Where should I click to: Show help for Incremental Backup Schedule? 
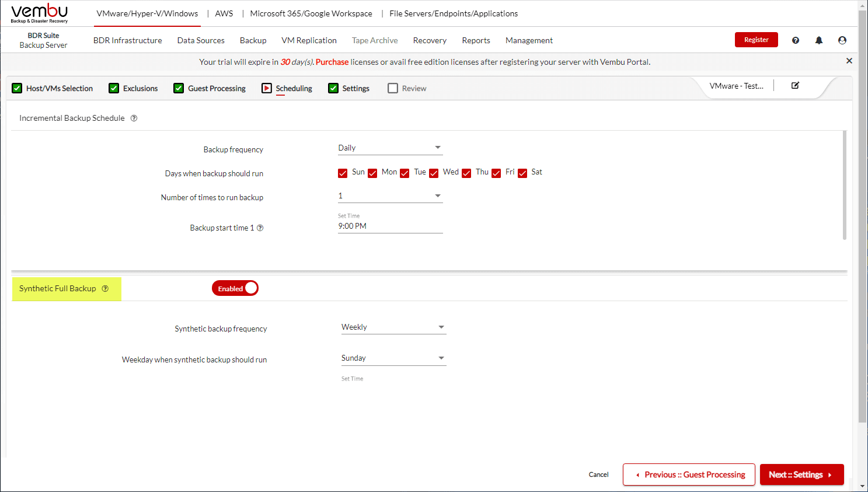click(134, 118)
